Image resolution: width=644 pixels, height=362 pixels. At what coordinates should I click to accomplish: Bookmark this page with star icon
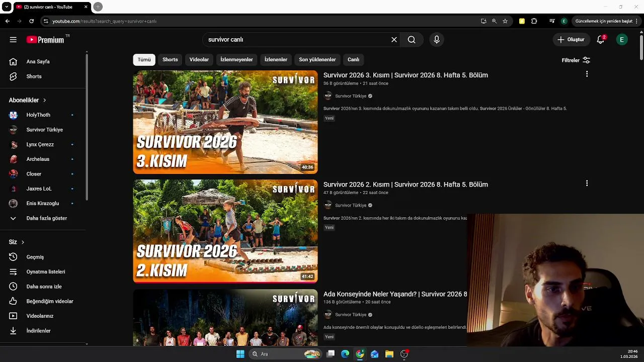pyautogui.click(x=505, y=21)
